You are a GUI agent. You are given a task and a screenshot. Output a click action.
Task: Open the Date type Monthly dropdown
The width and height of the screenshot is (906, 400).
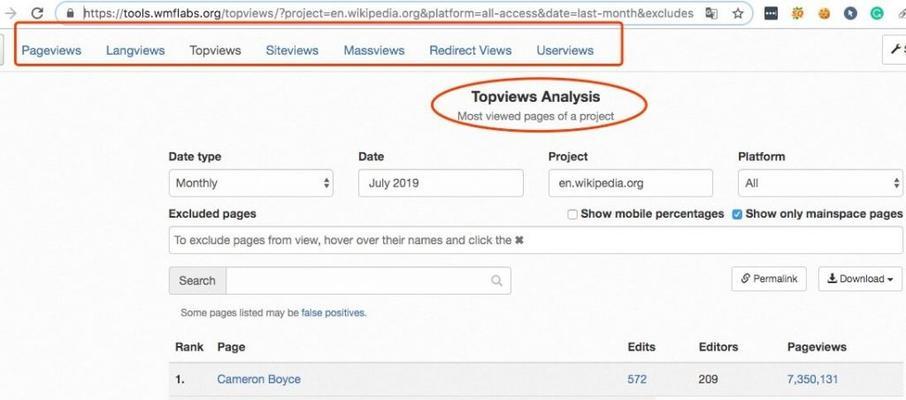click(x=251, y=183)
